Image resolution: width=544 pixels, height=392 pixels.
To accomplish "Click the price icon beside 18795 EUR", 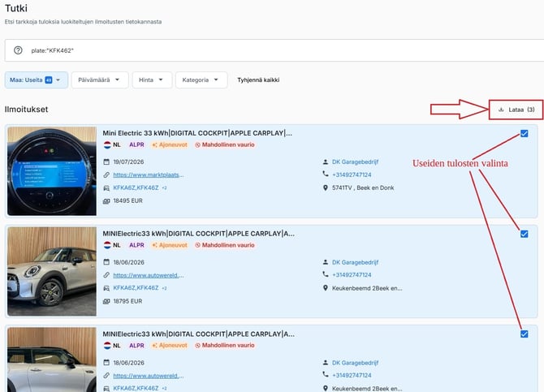I will tap(106, 301).
